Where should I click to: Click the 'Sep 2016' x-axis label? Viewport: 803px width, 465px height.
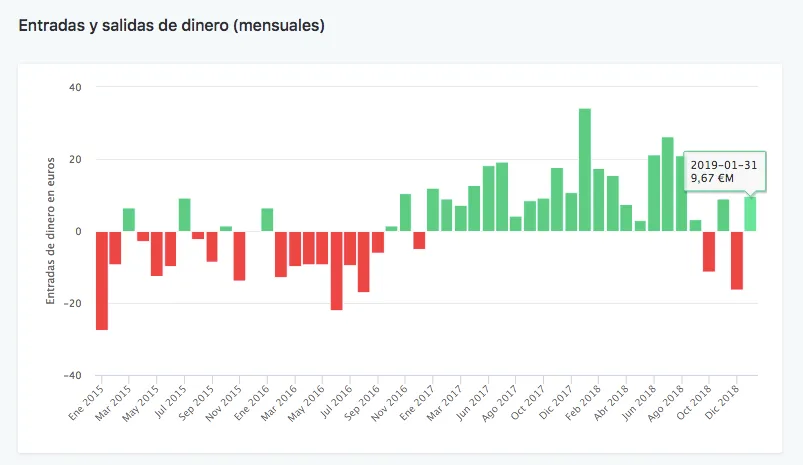click(x=364, y=404)
